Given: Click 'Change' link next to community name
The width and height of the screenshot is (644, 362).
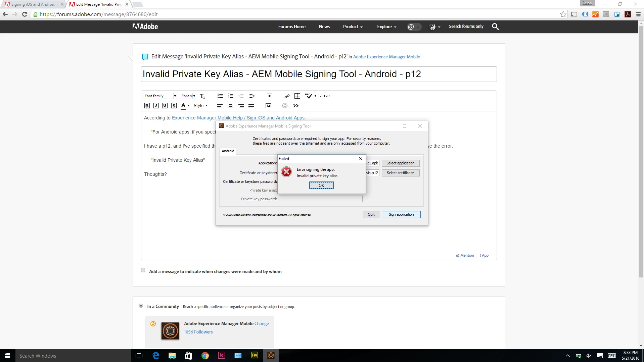Looking at the screenshot, I should point(262,324).
